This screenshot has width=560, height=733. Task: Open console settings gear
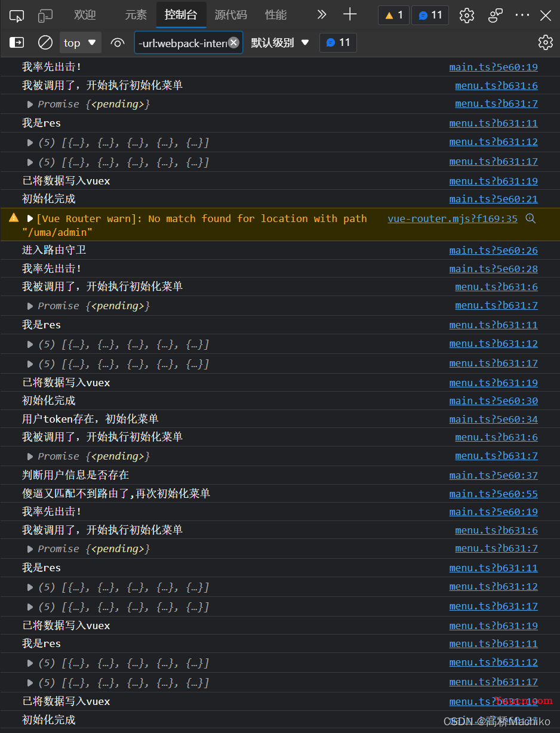point(546,42)
